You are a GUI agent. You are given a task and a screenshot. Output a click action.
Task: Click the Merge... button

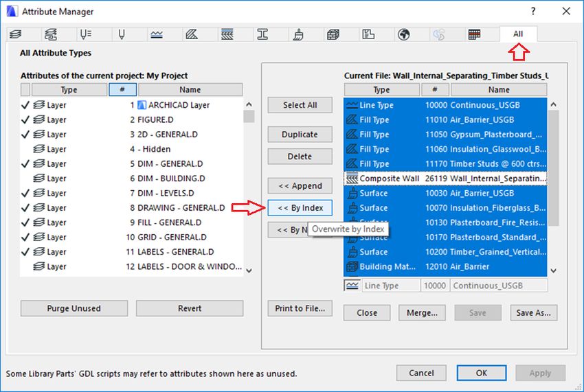(422, 312)
